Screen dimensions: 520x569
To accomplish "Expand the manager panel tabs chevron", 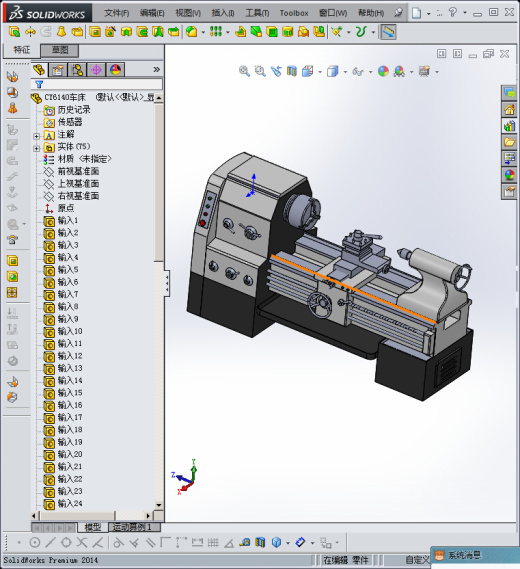I will (156, 69).
